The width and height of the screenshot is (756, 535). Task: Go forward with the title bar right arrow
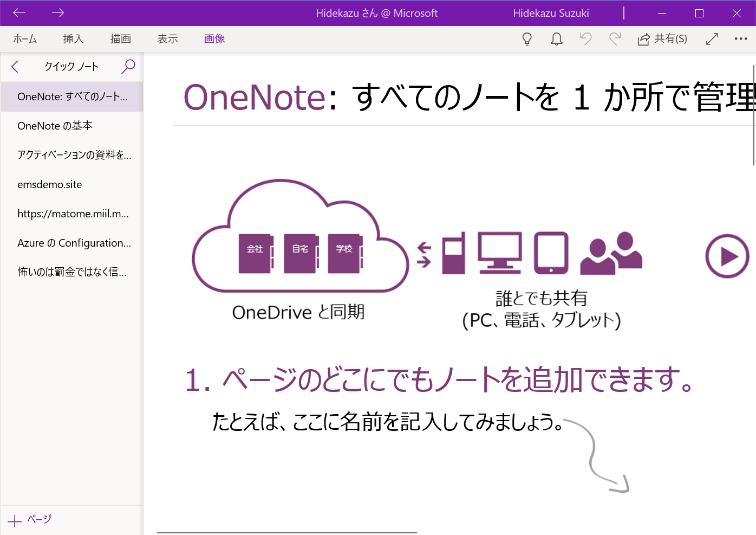[x=58, y=12]
